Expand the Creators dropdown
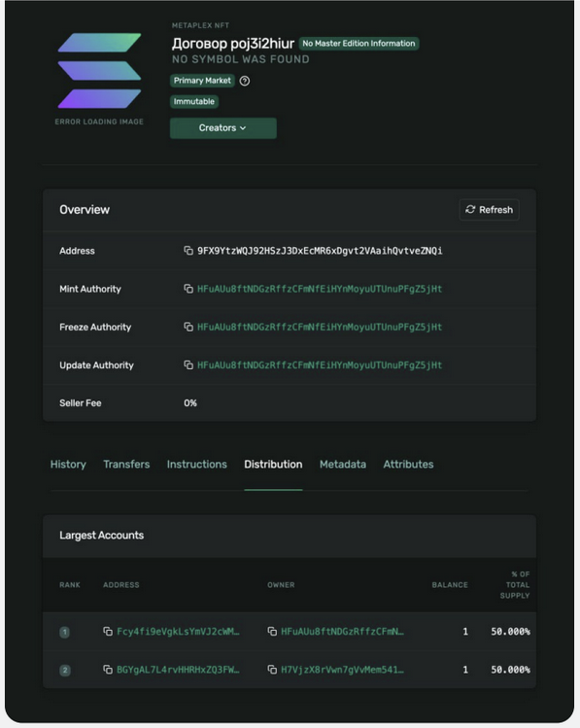 [x=223, y=128]
